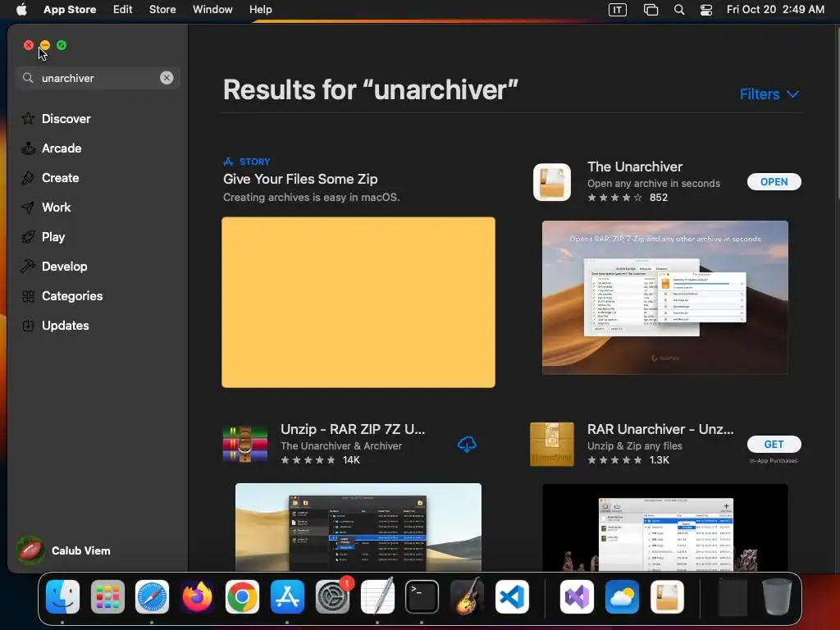
Task: Open Terminal from the Dock
Action: click(x=422, y=597)
